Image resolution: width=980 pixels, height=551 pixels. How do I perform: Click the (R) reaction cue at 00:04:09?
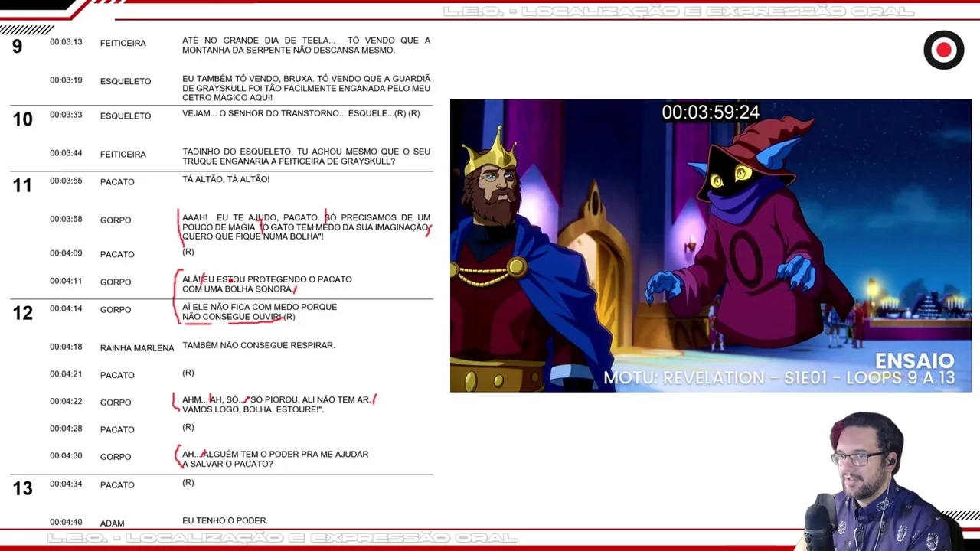point(188,252)
